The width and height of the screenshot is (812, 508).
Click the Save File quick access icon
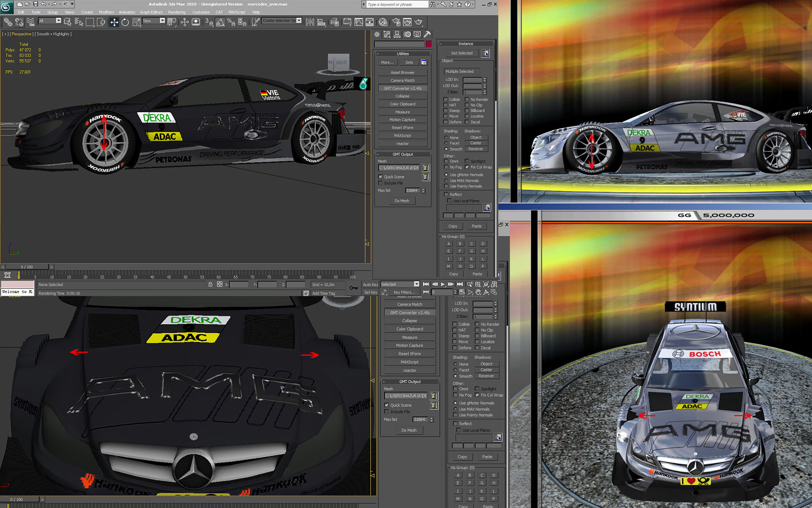click(x=35, y=4)
